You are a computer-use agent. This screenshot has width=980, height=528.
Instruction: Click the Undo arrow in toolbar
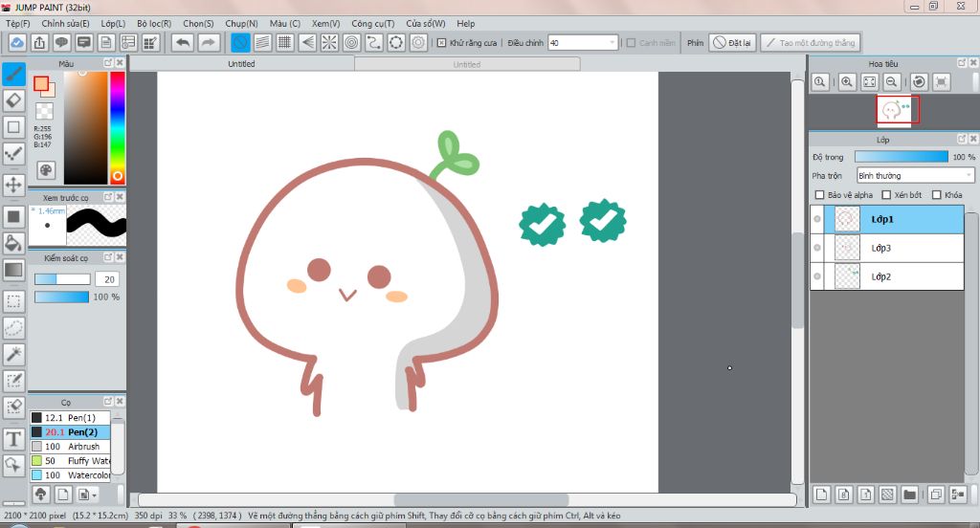[183, 42]
